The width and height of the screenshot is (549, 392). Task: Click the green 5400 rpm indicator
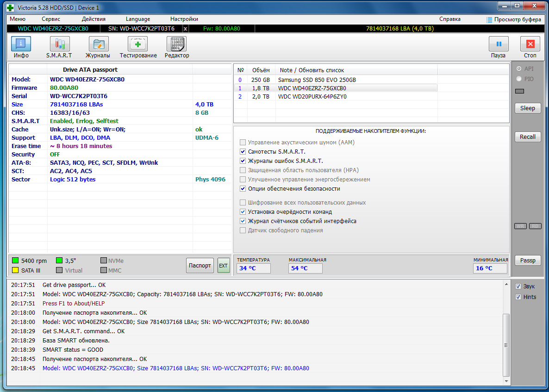click(15, 261)
